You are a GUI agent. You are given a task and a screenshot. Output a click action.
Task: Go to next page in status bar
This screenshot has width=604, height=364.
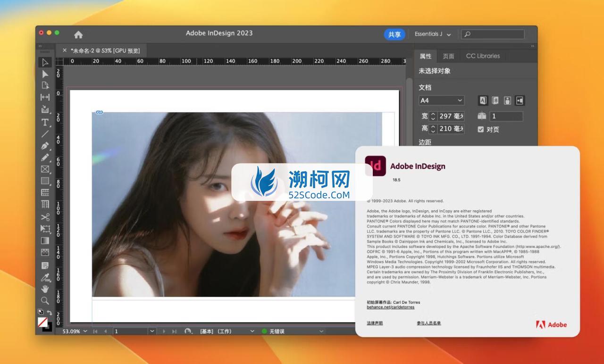[x=164, y=331]
